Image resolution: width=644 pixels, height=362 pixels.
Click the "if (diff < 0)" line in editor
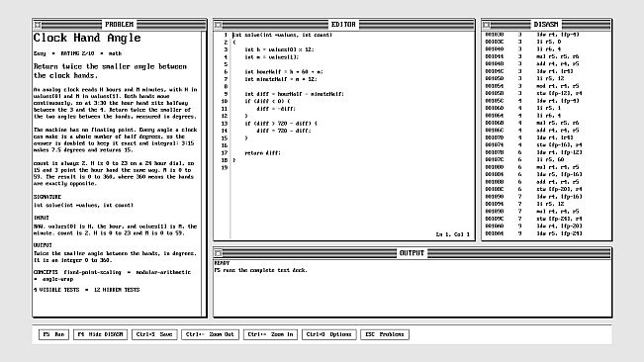pos(267,101)
